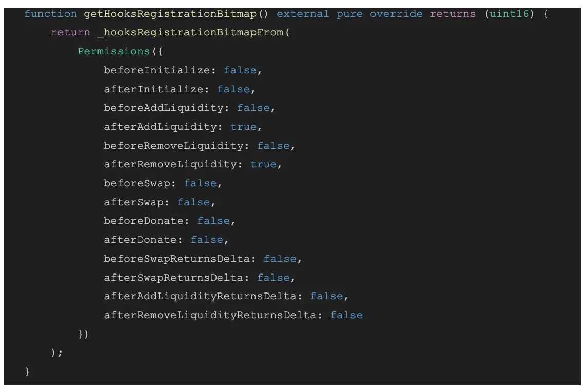This screenshot has width=588, height=391.
Task: Click the uint16 return type
Action: tap(509, 14)
